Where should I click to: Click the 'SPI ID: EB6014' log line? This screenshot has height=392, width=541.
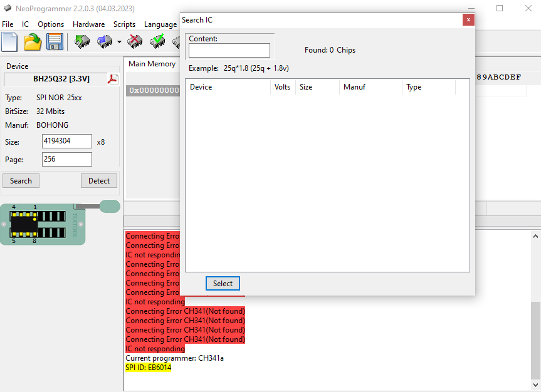point(149,368)
